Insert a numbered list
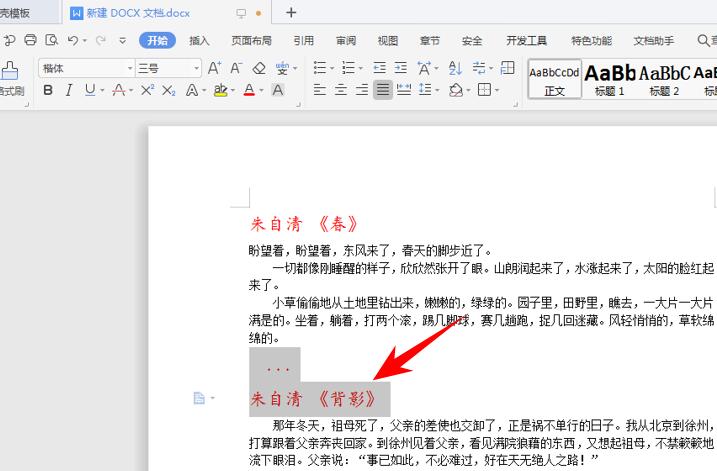This screenshot has height=471, width=717. (348, 68)
